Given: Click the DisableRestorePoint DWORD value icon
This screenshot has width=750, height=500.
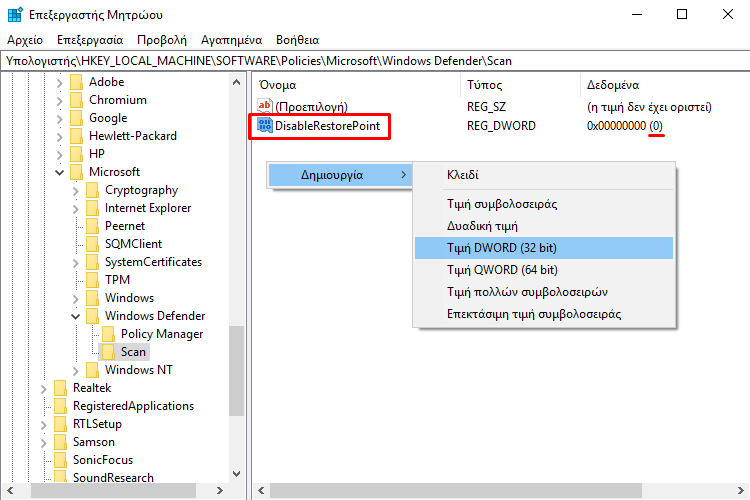Looking at the screenshot, I should 265,125.
